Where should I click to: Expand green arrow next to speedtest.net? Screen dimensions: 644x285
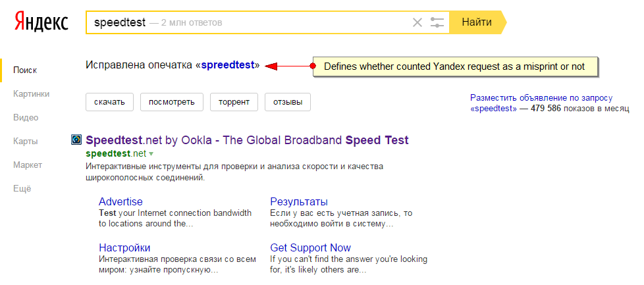[151, 154]
